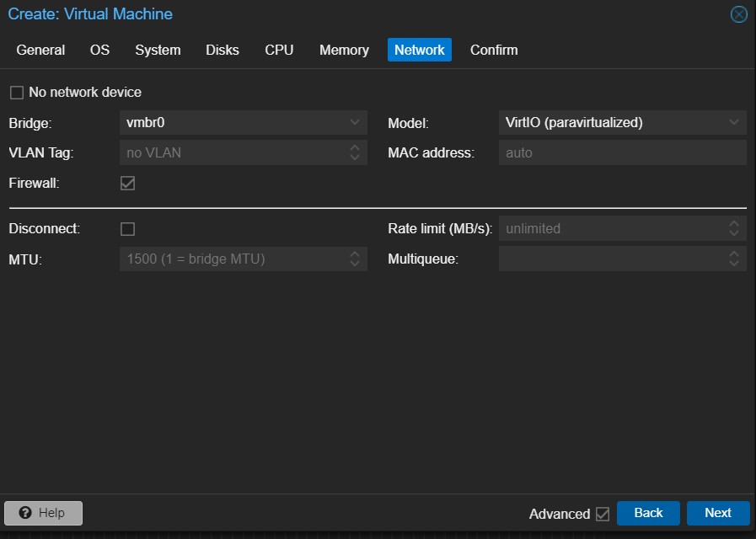
Task: Click the VLAN Tag spinner arrows
Action: tap(355, 153)
